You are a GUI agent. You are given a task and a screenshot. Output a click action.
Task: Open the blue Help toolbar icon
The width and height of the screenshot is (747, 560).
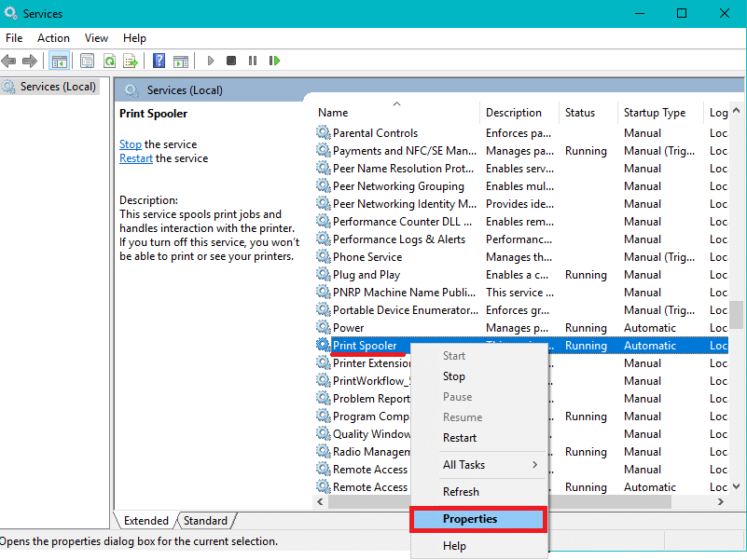(159, 61)
